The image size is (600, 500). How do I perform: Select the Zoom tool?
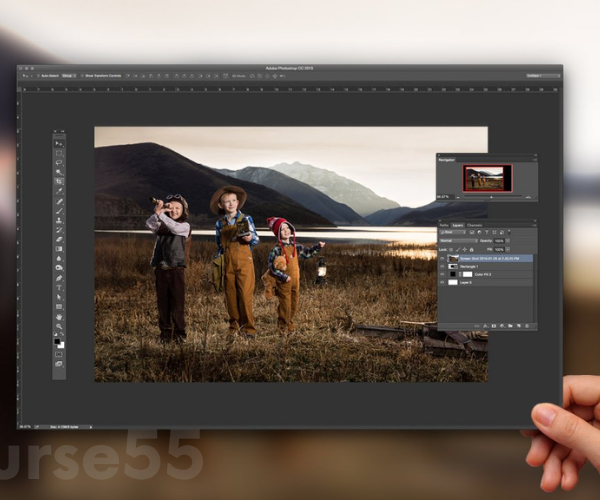59,327
